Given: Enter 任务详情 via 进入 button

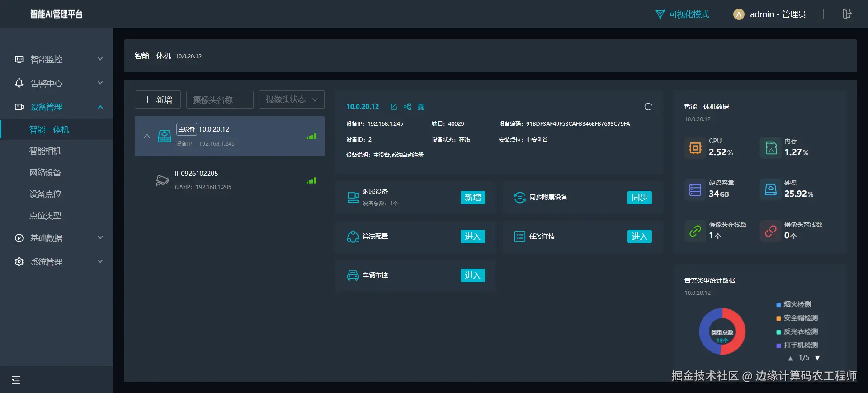Looking at the screenshot, I should click(x=640, y=237).
